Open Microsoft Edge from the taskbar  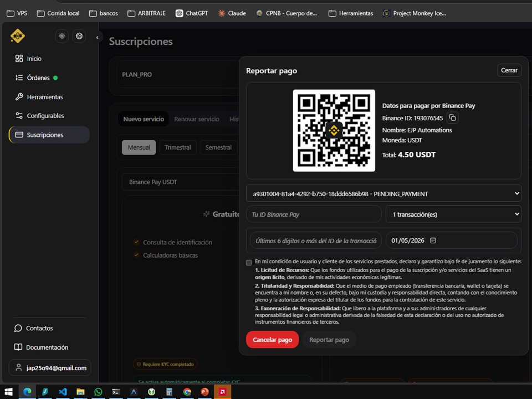coord(27,392)
